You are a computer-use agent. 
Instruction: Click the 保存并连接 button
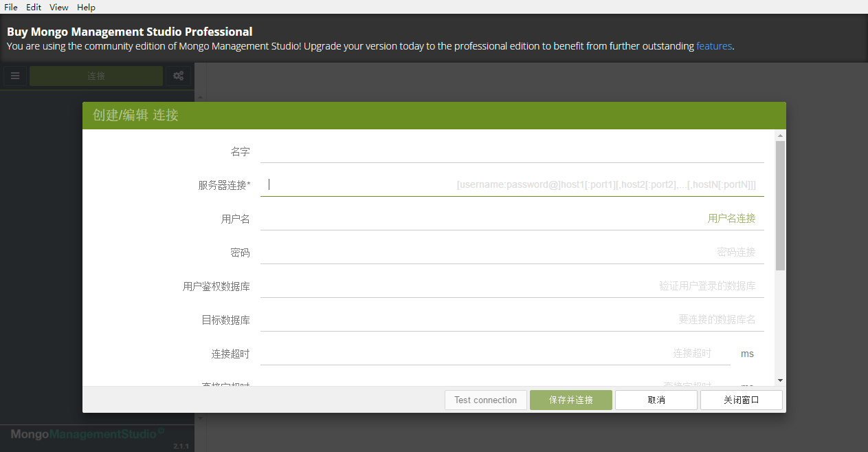[x=570, y=400]
